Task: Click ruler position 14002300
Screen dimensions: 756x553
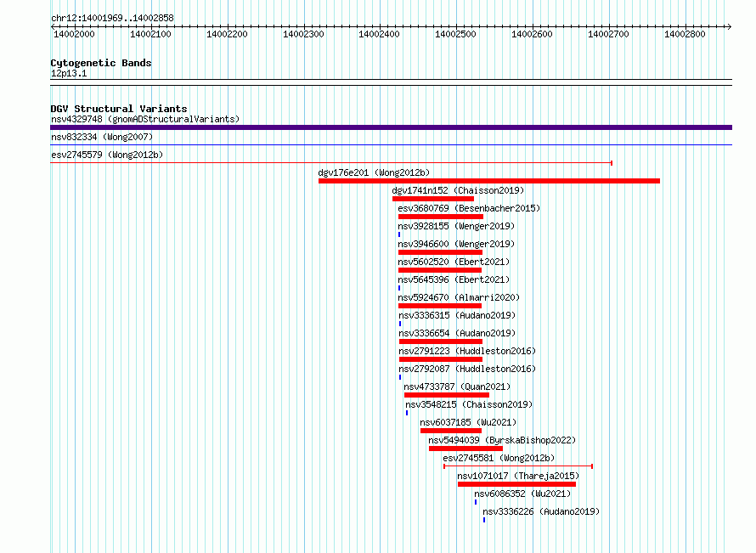Action: 303,34
